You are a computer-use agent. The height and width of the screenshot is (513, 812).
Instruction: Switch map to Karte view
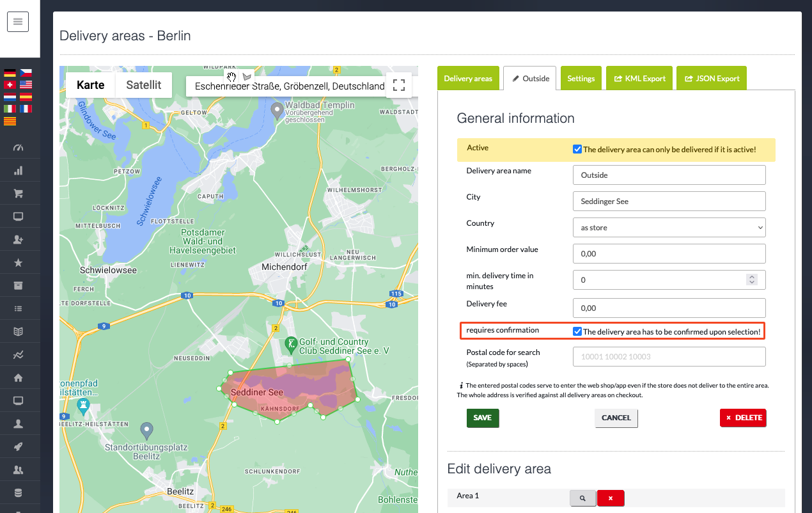[90, 85]
